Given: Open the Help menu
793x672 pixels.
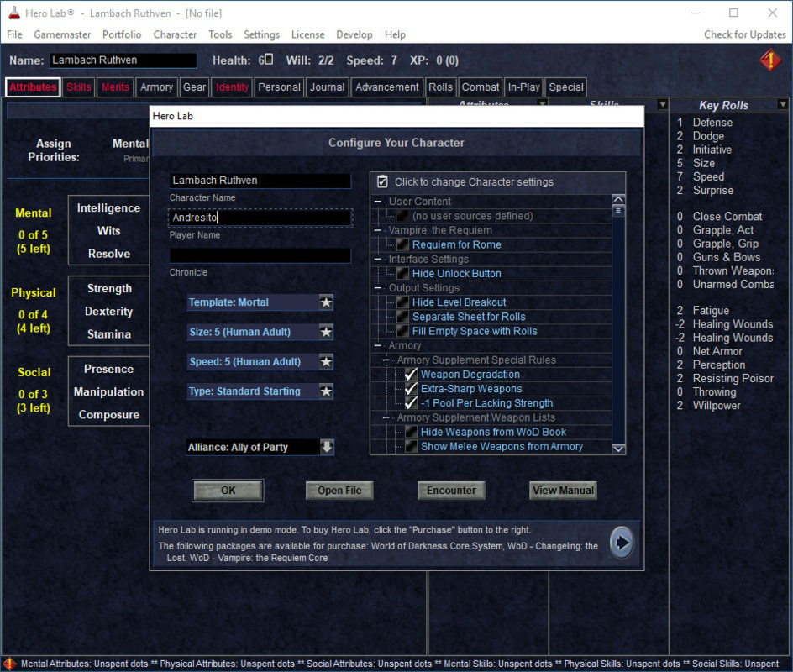Looking at the screenshot, I should pos(395,34).
